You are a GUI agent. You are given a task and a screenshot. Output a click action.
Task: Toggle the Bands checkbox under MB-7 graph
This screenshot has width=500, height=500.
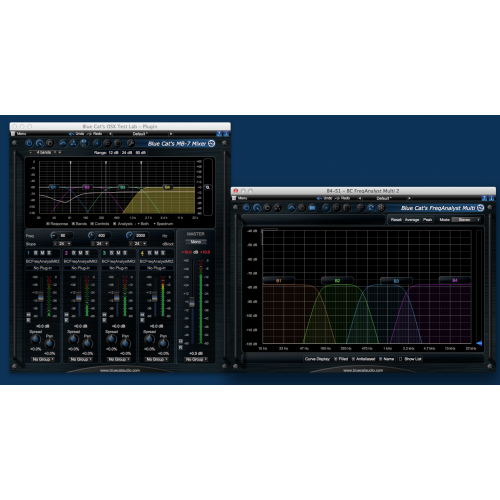(x=73, y=224)
